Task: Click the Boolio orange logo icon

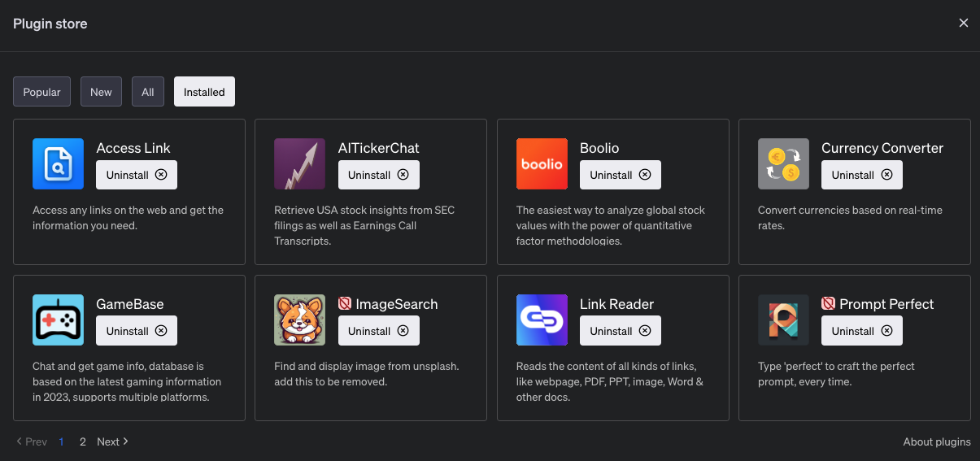Action: click(542, 164)
